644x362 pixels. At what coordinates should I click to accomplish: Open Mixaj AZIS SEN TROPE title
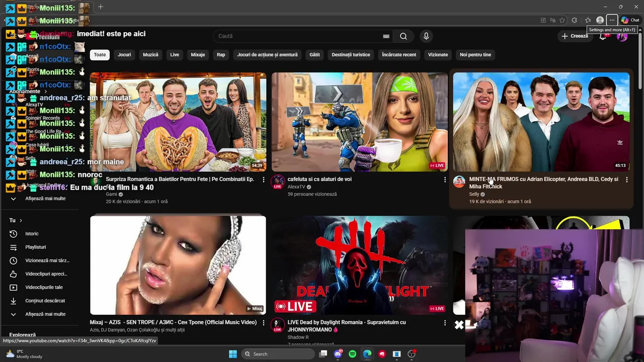click(173, 323)
